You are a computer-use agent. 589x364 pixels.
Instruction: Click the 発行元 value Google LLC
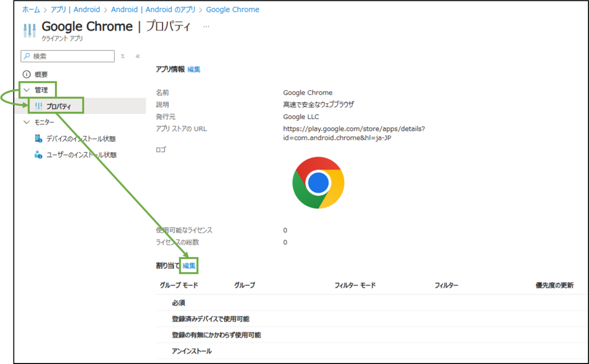tap(301, 117)
